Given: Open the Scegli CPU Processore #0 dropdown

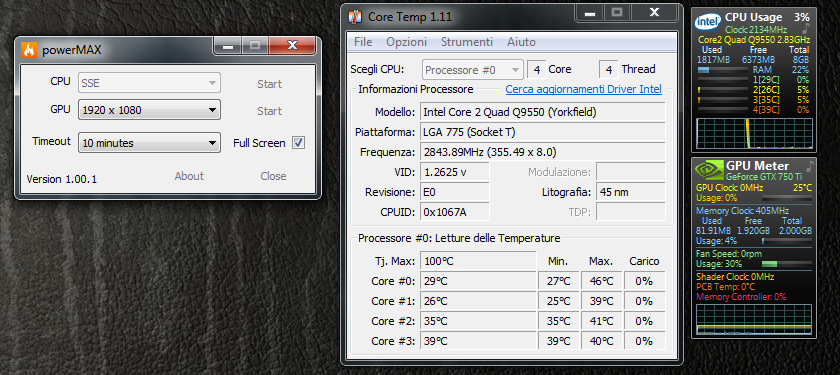Looking at the screenshot, I should point(472,70).
